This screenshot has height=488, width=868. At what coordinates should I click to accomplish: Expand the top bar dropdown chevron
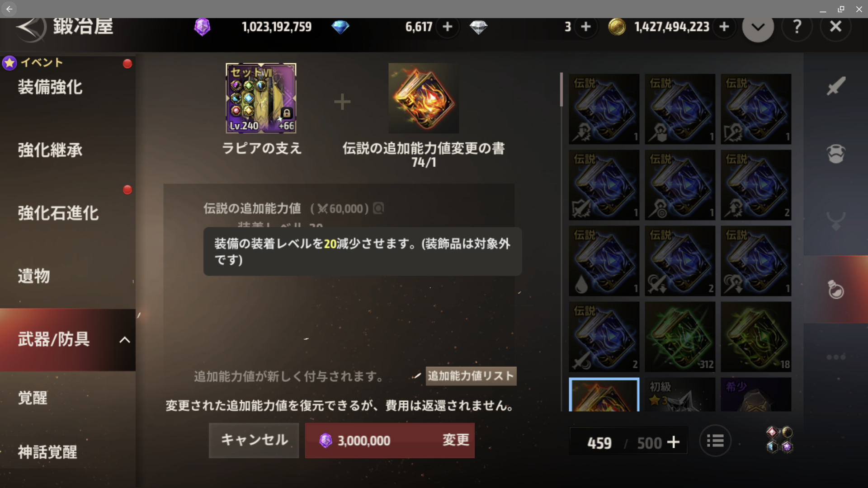pos(758,27)
